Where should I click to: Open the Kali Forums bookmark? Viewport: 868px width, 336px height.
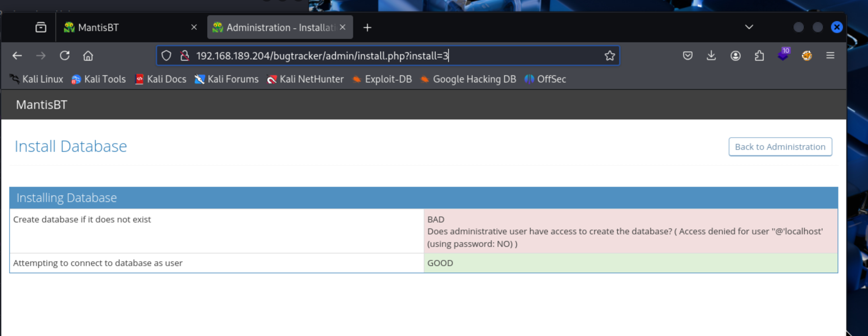[226, 79]
